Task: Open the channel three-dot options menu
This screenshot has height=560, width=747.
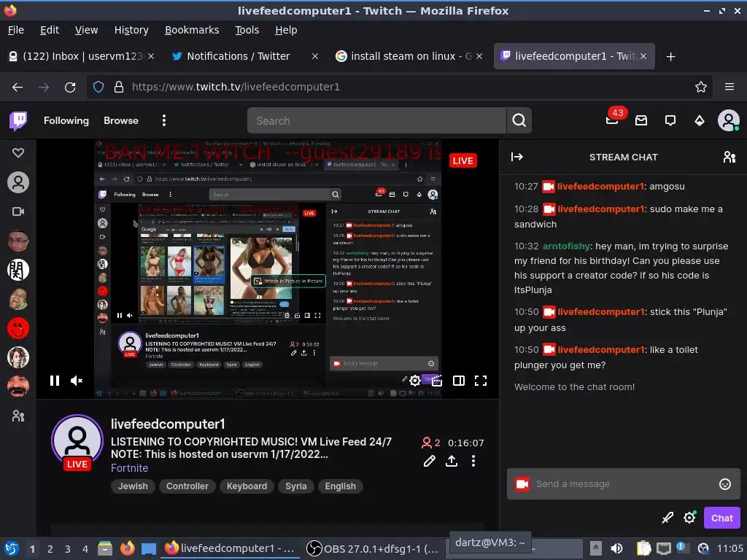Action: [x=473, y=461]
